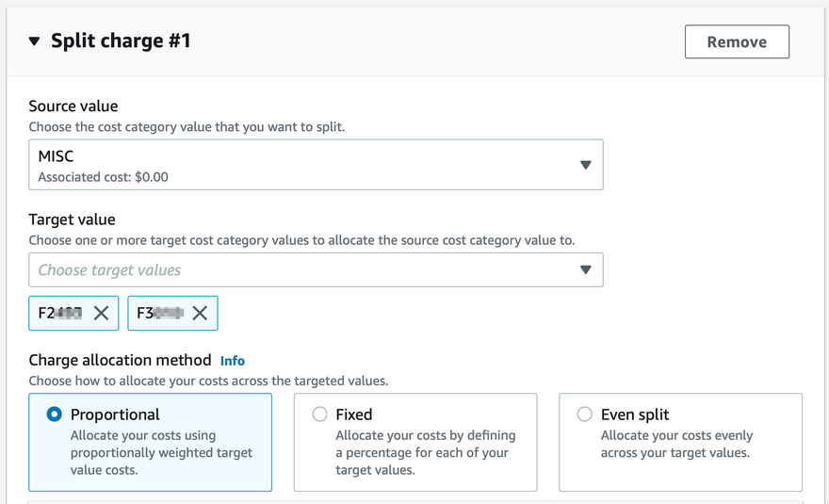This screenshot has width=829, height=504.
Task: Click the Split charge #1 heading
Action: pos(121,41)
